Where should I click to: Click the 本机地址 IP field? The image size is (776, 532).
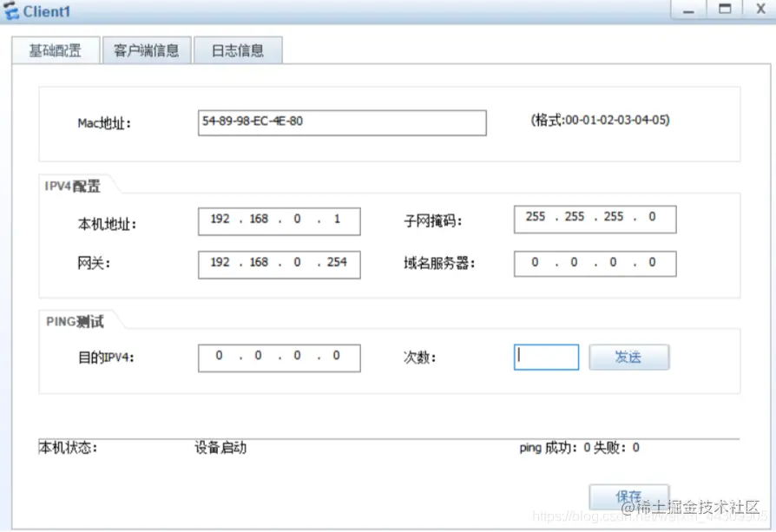tap(279, 221)
